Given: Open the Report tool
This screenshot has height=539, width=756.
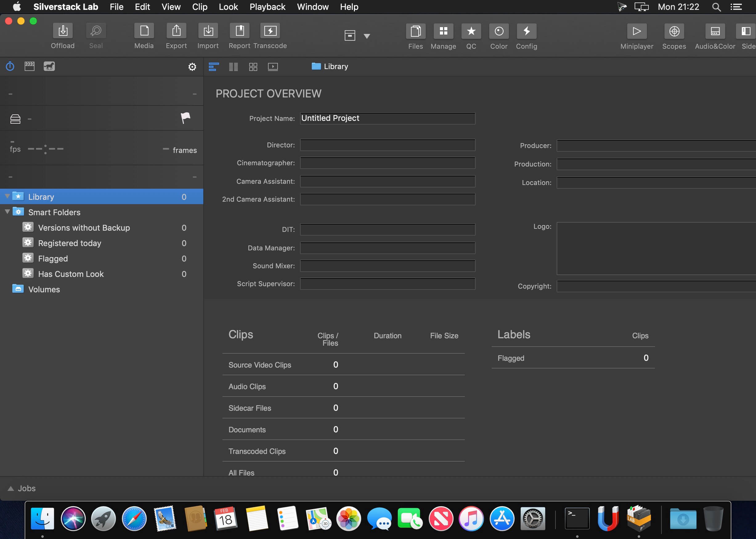Looking at the screenshot, I should [x=239, y=31].
